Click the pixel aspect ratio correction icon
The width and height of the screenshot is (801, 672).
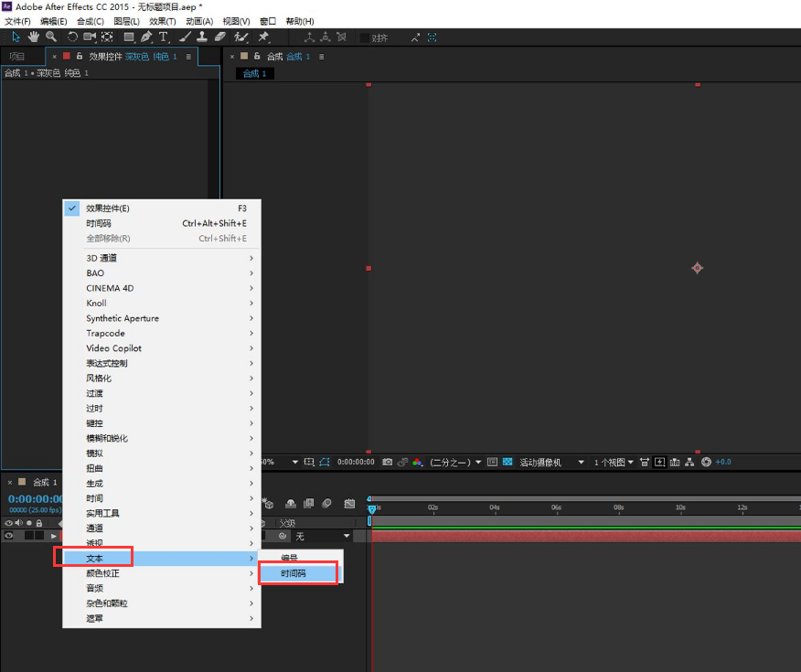[645, 462]
